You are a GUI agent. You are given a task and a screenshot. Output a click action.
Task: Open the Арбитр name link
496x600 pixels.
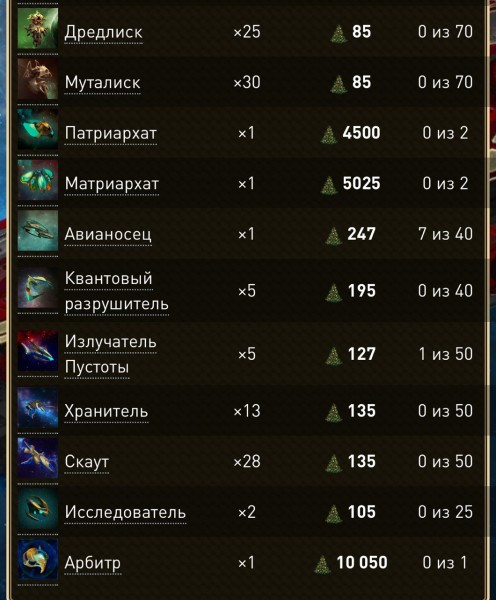point(93,563)
